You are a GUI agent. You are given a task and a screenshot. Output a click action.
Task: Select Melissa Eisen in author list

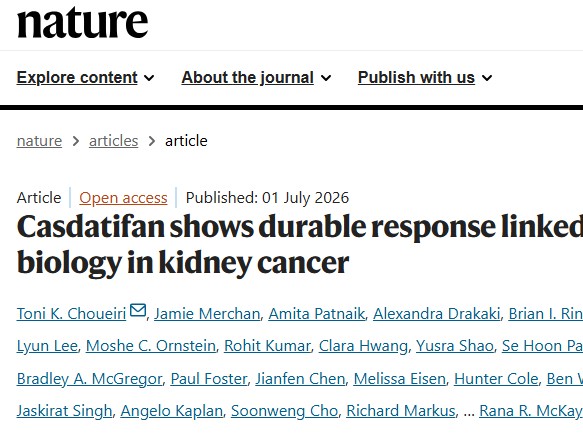coord(399,379)
